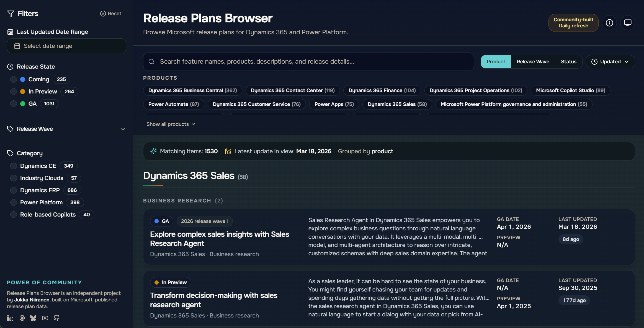The width and height of the screenshot is (644, 328).
Task: Open the Updated sort dropdown
Action: click(610, 62)
